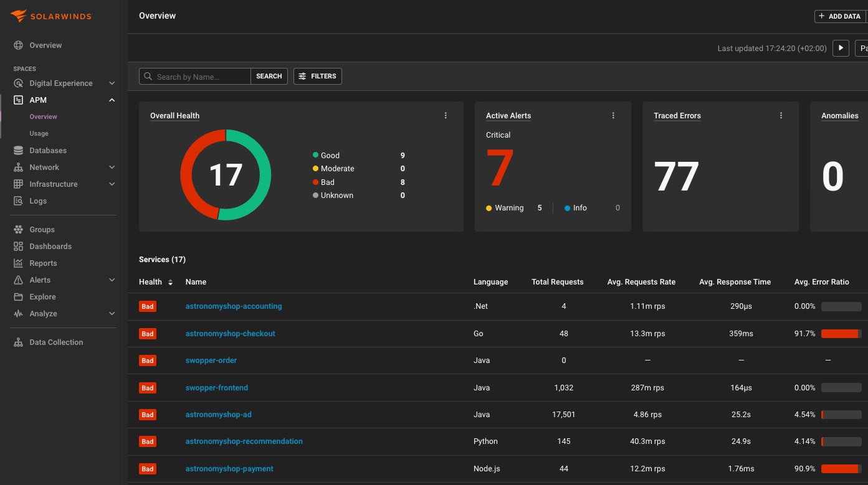The height and width of the screenshot is (485, 868).
Task: Open Groups via its sidebar icon
Action: [x=18, y=230]
